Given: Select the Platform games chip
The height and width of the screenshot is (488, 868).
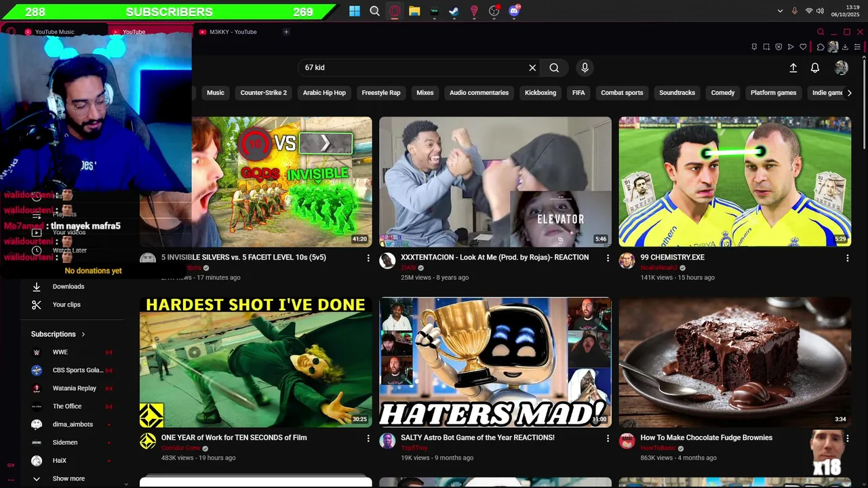Looking at the screenshot, I should click(x=773, y=93).
